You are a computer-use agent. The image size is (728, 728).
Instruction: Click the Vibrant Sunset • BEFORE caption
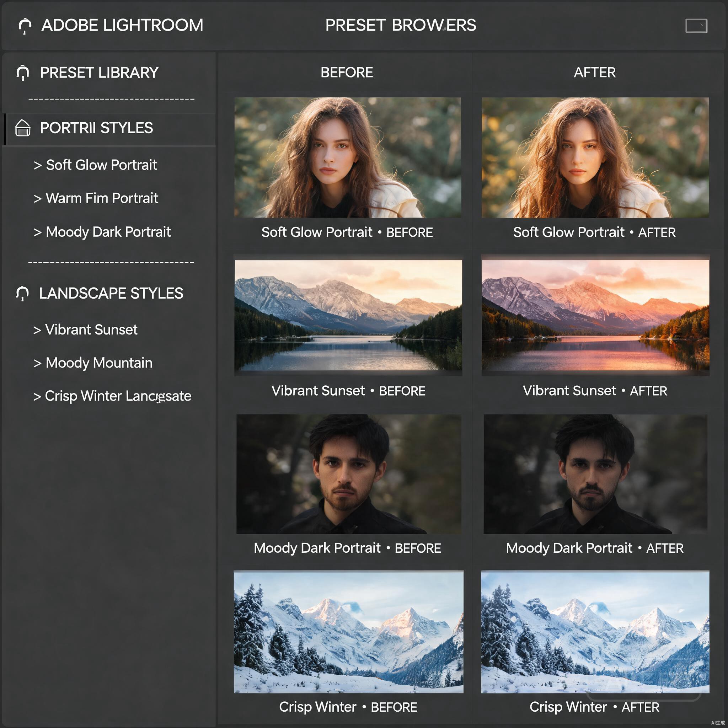(349, 391)
